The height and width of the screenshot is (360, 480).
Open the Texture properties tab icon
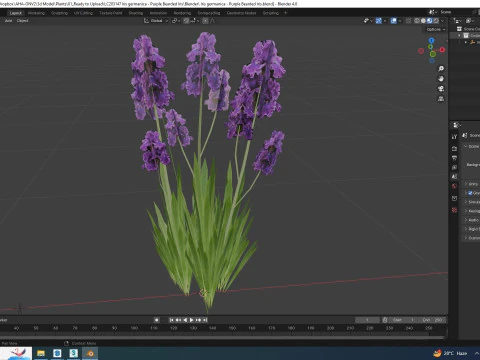coord(454,210)
